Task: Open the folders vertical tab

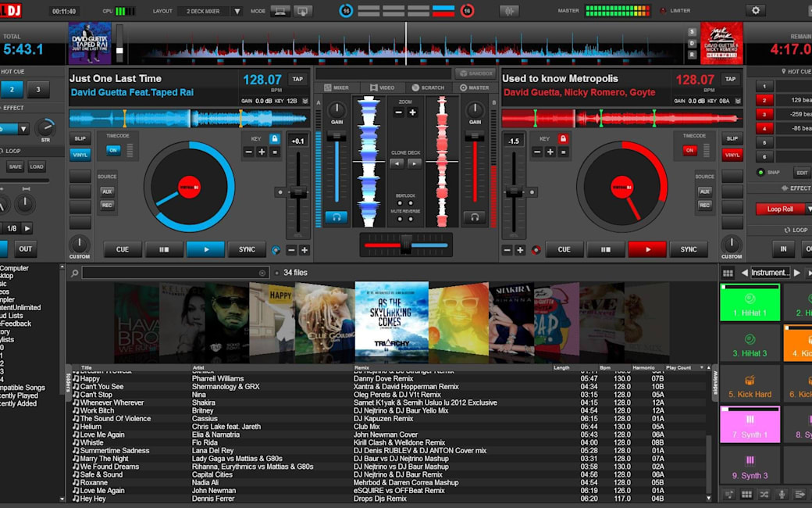Action: click(x=68, y=382)
